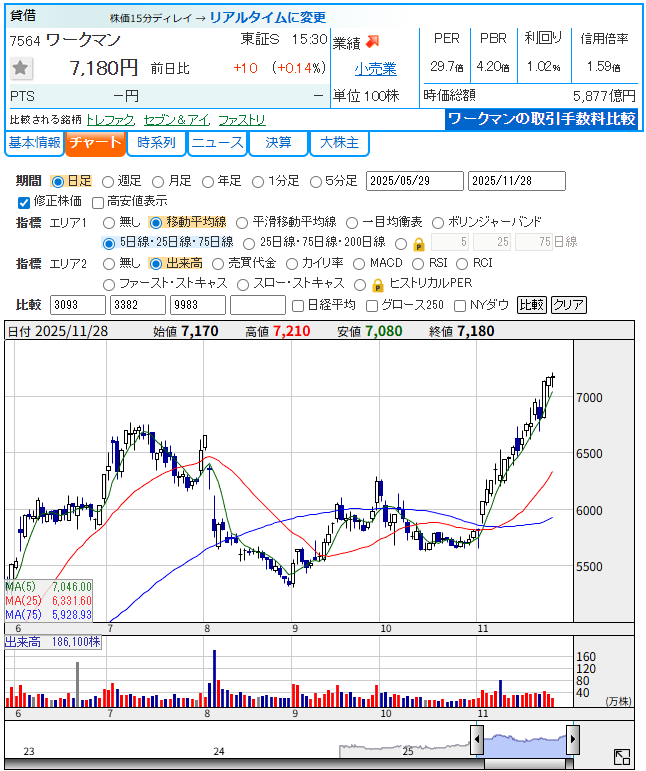Screen dimensions: 646x771
Task: Select 25日線・75日線・200日線 radio option
Action: click(249, 243)
